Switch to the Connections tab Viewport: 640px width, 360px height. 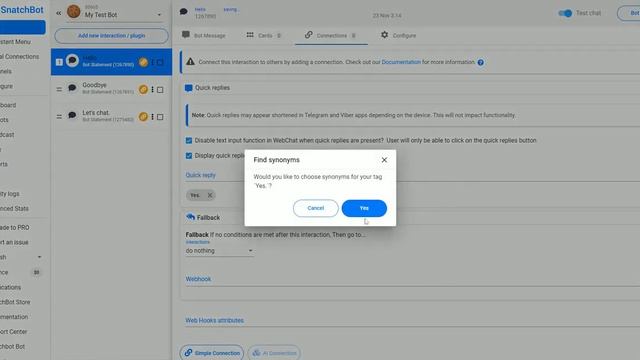point(331,36)
